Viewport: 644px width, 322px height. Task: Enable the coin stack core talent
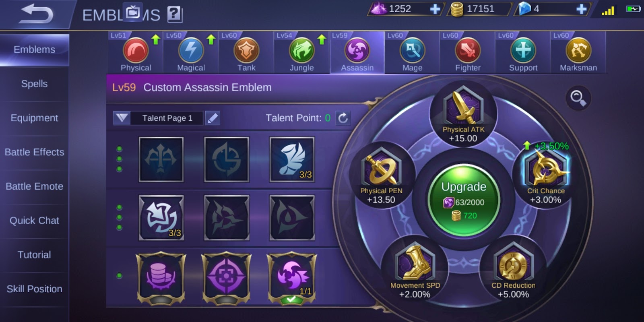[161, 277]
